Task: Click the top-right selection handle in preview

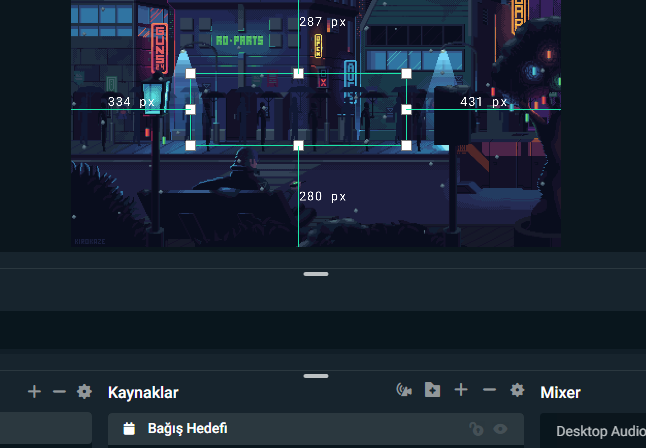Action: [x=406, y=74]
